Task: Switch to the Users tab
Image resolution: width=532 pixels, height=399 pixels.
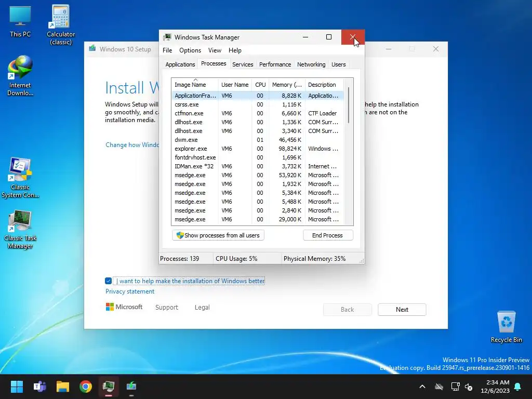Action: coord(338,64)
